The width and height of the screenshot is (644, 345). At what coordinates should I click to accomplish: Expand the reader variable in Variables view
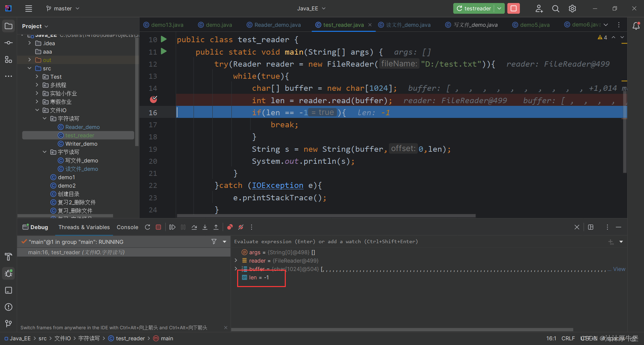pyautogui.click(x=236, y=261)
